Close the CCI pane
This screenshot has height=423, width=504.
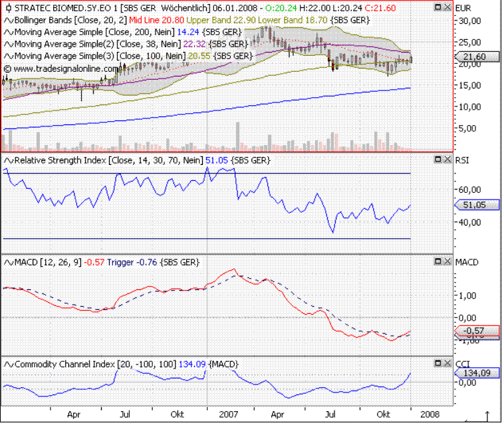(447, 363)
